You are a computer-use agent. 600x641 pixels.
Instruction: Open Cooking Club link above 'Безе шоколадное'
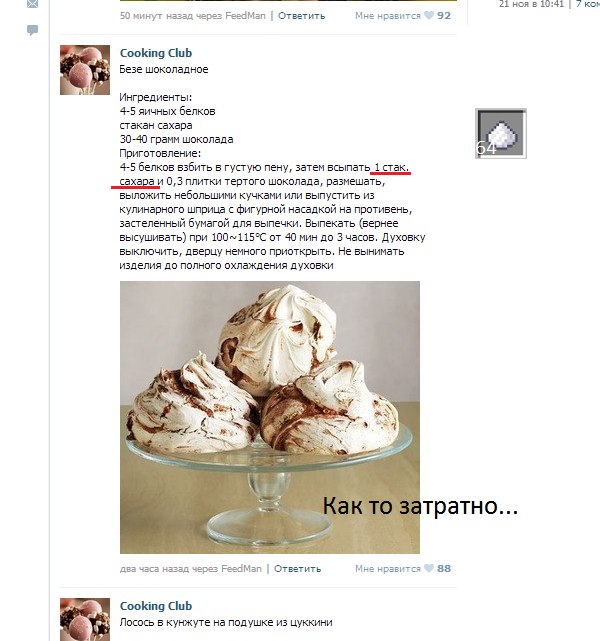pyautogui.click(x=156, y=53)
